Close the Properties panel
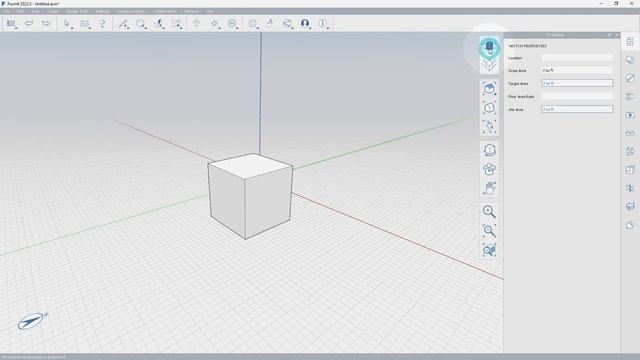Screen dimensions: 640x360 (617, 35)
